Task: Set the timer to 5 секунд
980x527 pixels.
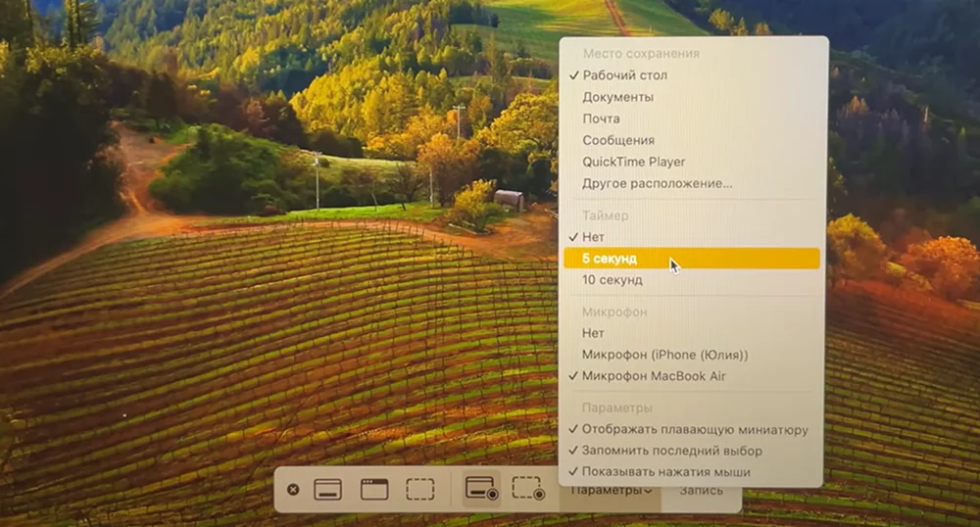Action: 692,259
